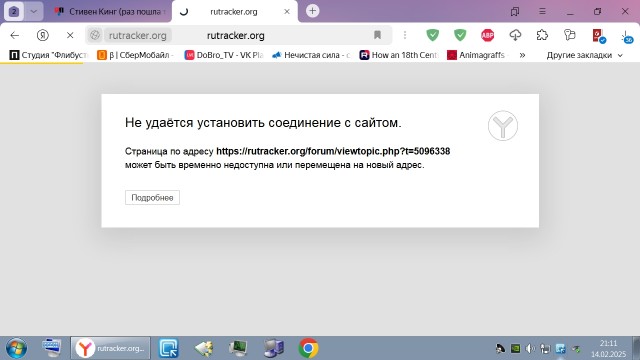Click the red extension icon with blue checkmark
The height and width of the screenshot is (360, 640).
click(598, 36)
